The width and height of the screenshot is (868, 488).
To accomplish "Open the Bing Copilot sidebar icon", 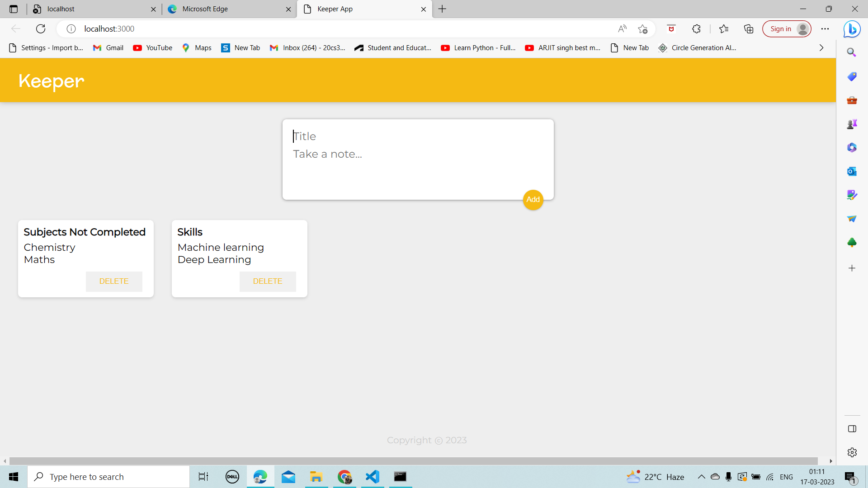I will [852, 29].
